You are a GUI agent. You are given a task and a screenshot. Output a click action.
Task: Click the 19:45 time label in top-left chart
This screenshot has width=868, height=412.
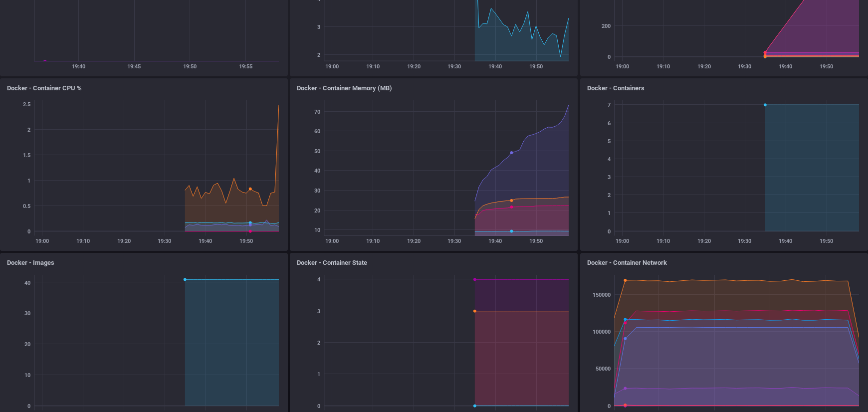click(134, 66)
